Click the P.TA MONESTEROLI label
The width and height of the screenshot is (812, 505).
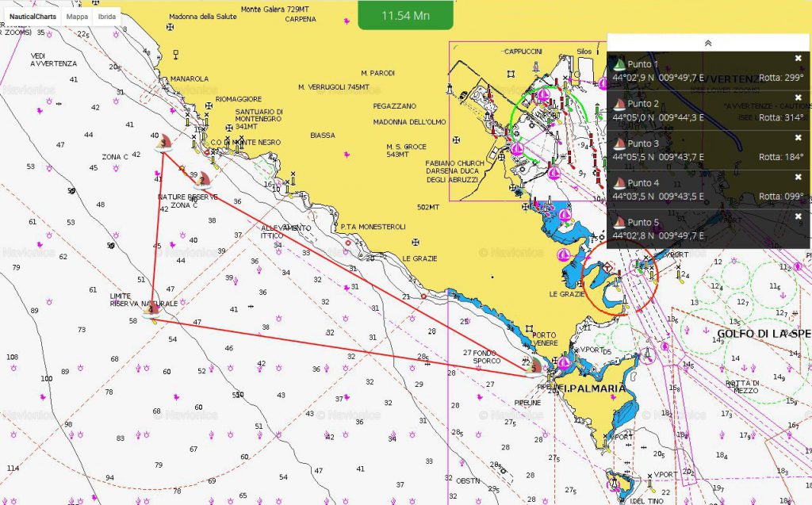[x=373, y=227]
